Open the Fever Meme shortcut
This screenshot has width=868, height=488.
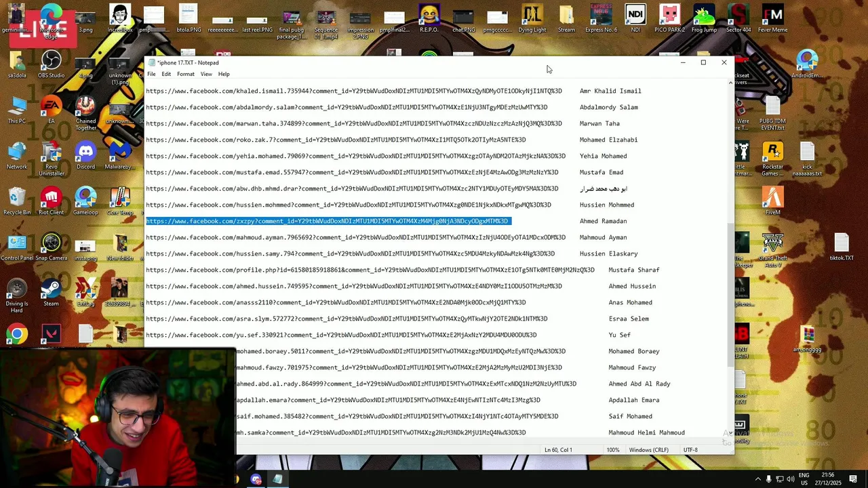click(772, 19)
